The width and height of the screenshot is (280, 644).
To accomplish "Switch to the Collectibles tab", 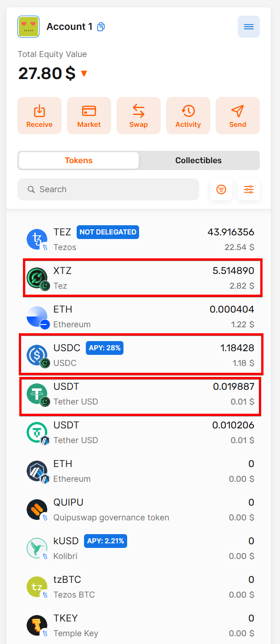I will coord(198,160).
